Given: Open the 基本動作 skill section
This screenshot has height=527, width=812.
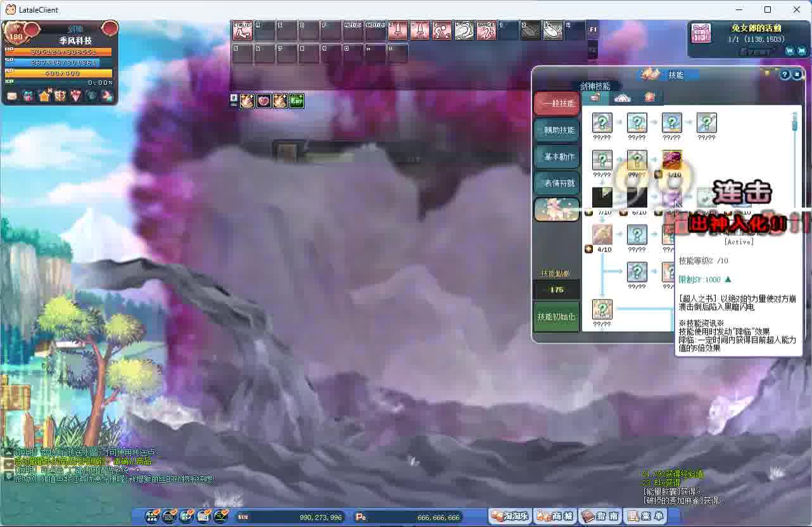Looking at the screenshot, I should [x=556, y=156].
